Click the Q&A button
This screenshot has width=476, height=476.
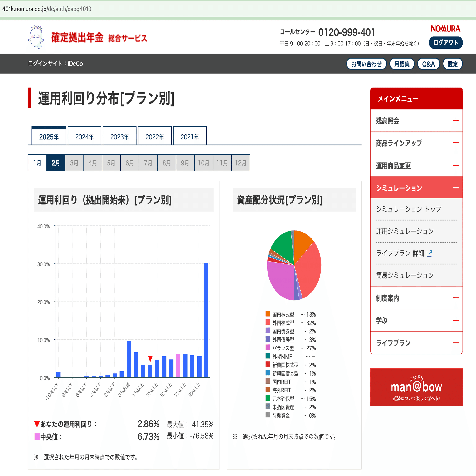[x=428, y=64]
